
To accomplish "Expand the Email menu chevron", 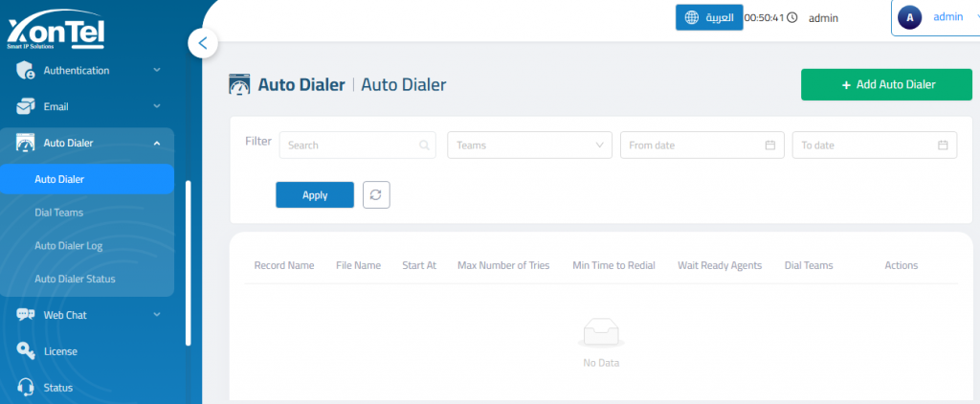I will point(157,107).
